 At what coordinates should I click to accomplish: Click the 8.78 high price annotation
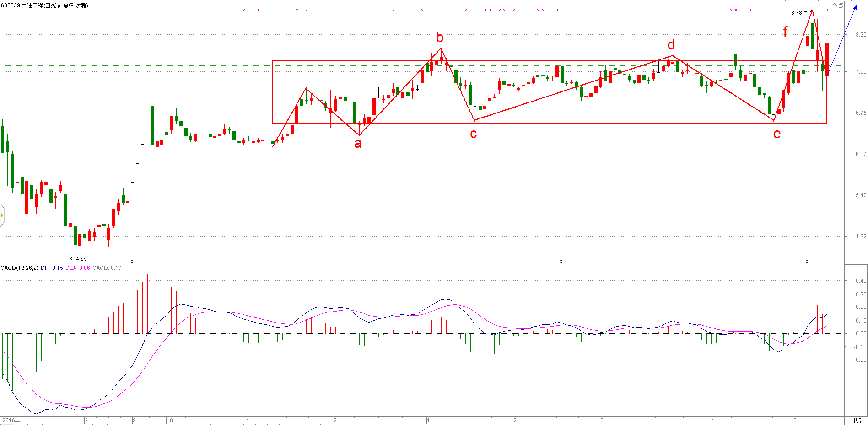point(796,13)
